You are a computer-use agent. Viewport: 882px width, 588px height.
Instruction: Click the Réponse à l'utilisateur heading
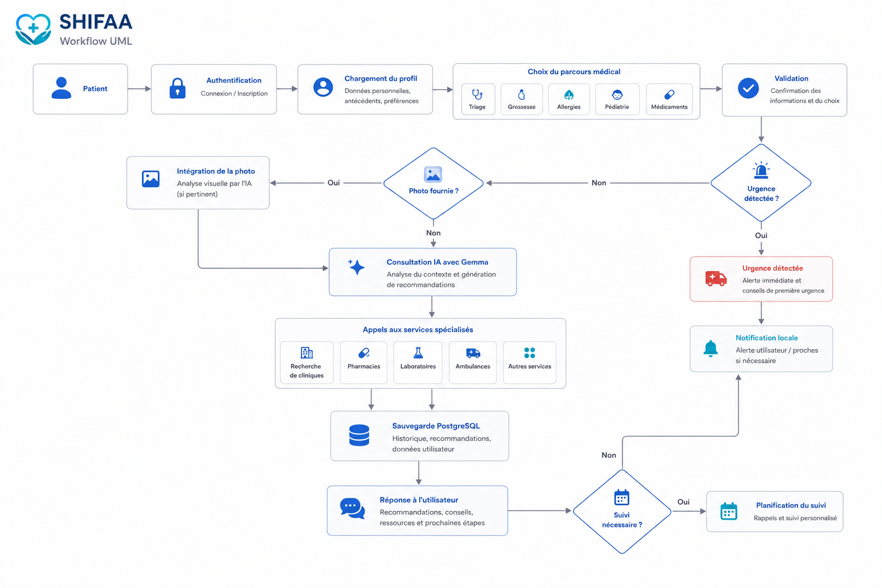419,500
